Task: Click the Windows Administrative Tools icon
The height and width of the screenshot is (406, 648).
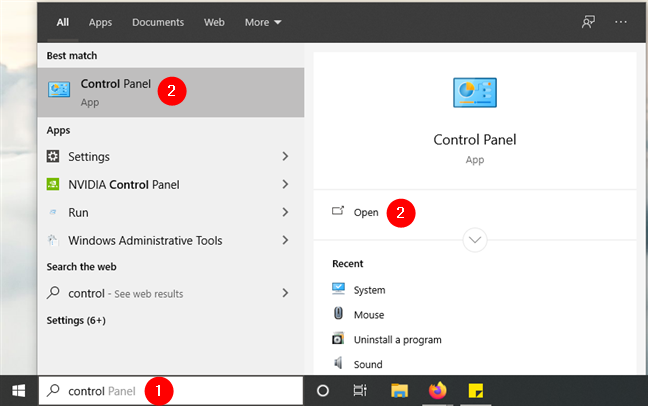Action: pyautogui.click(x=53, y=240)
